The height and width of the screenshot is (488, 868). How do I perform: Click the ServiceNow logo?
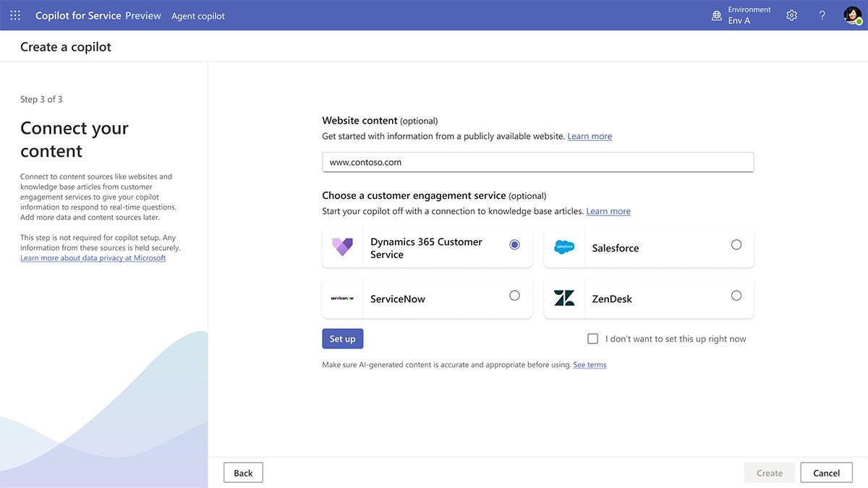click(x=342, y=298)
